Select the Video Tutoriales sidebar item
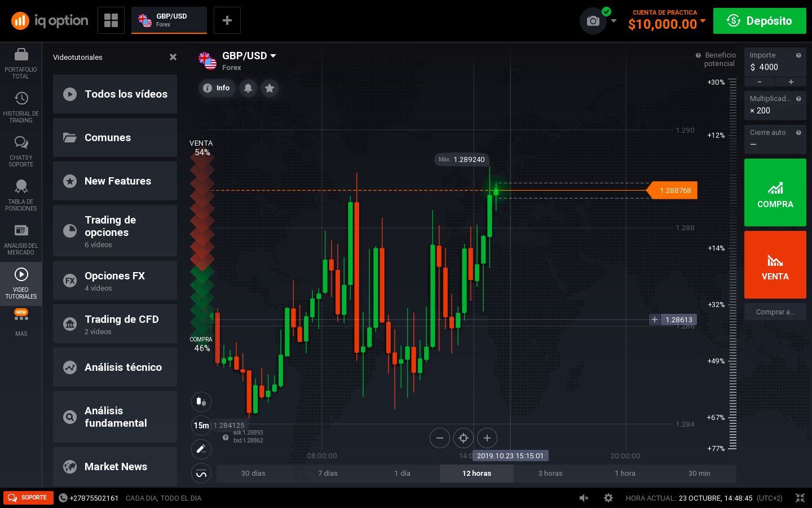Viewport: 812px width, 508px height. (x=21, y=283)
